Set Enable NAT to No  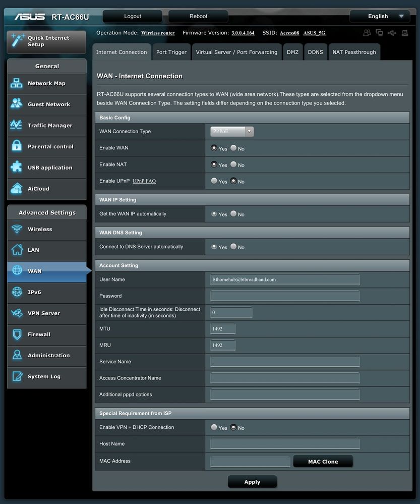[x=233, y=164]
